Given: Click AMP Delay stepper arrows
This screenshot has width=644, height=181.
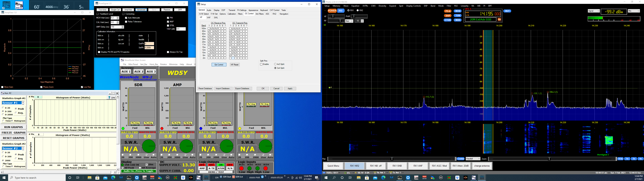Looking at the screenshot, I should click(122, 27).
